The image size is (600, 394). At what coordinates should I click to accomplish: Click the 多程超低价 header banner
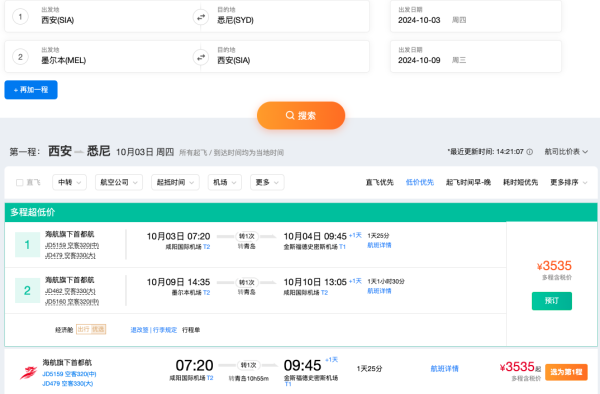point(301,212)
